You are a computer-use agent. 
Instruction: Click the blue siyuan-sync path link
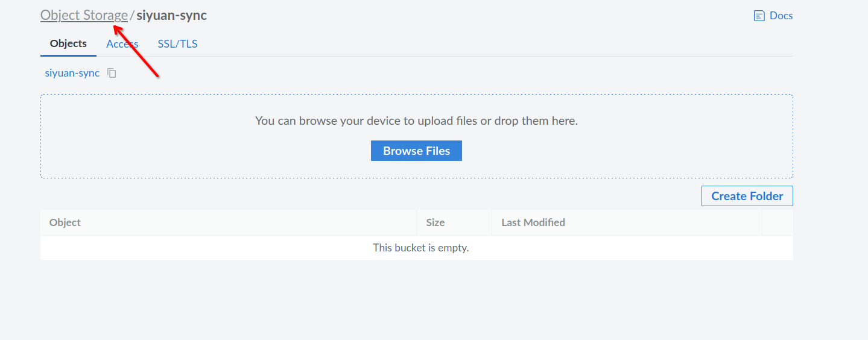[72, 73]
